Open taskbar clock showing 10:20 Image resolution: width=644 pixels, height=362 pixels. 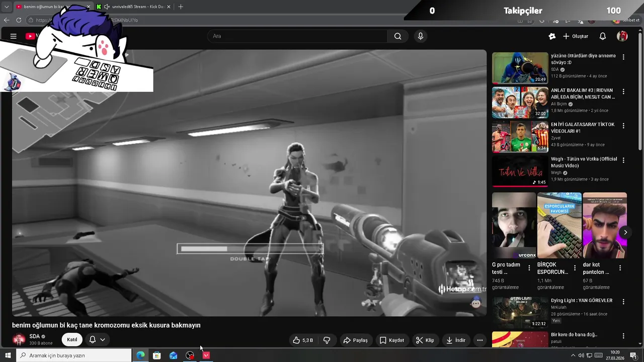click(615, 355)
